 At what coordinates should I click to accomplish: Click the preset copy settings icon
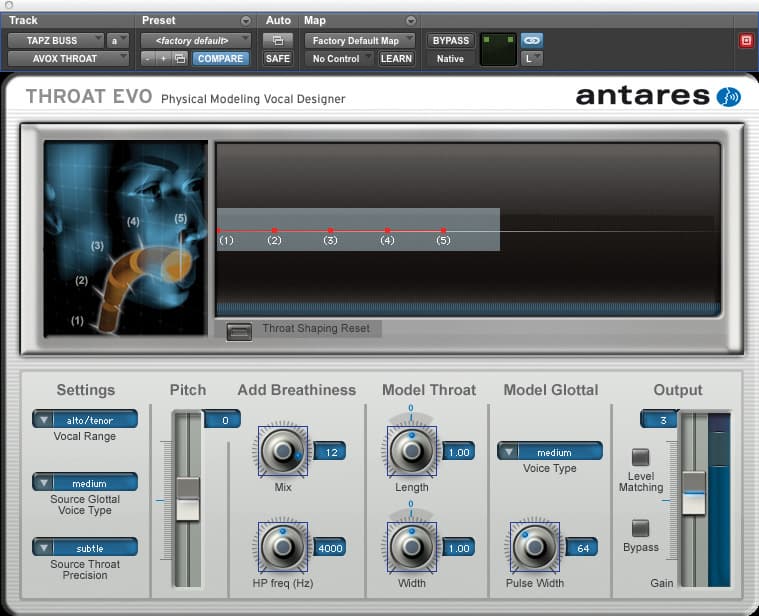[180, 59]
